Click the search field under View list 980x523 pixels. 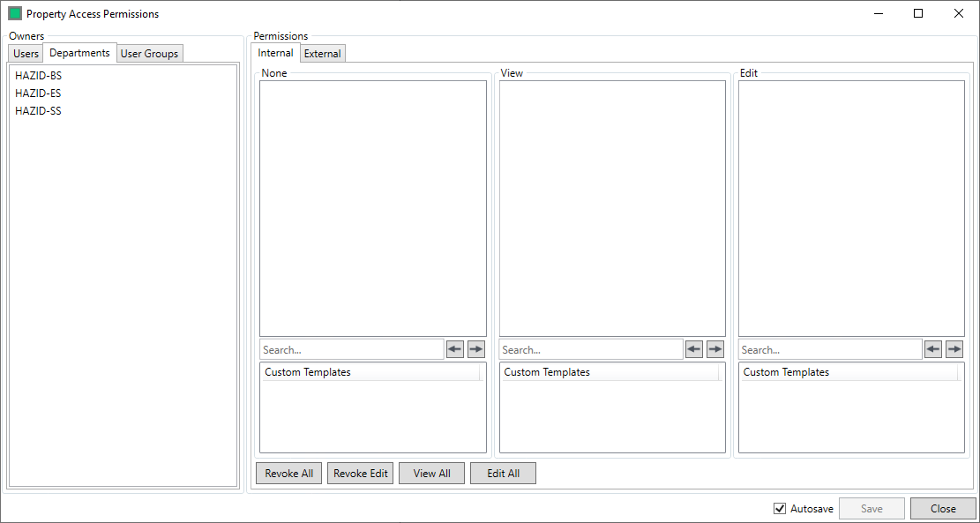pos(590,350)
